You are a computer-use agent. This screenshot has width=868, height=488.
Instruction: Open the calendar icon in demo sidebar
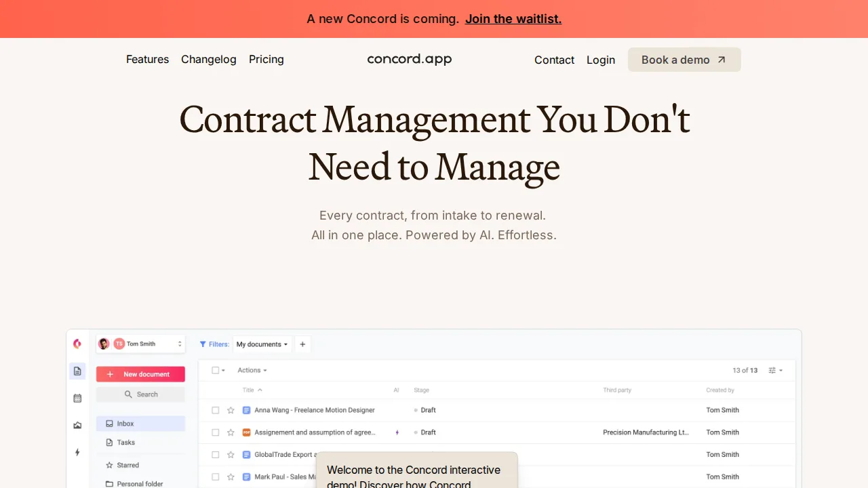(77, 399)
